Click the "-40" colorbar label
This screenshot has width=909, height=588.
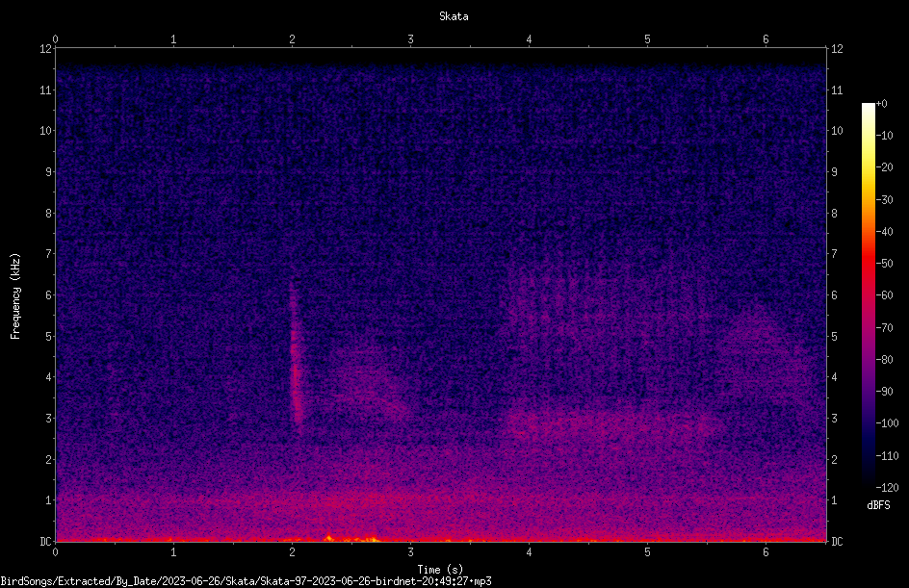tap(884, 232)
